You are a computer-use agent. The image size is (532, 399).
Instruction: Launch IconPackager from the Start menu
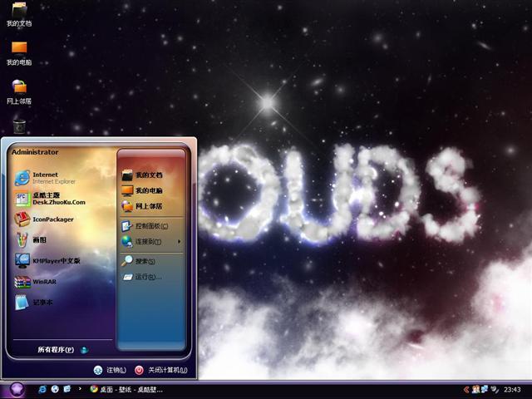44,219
